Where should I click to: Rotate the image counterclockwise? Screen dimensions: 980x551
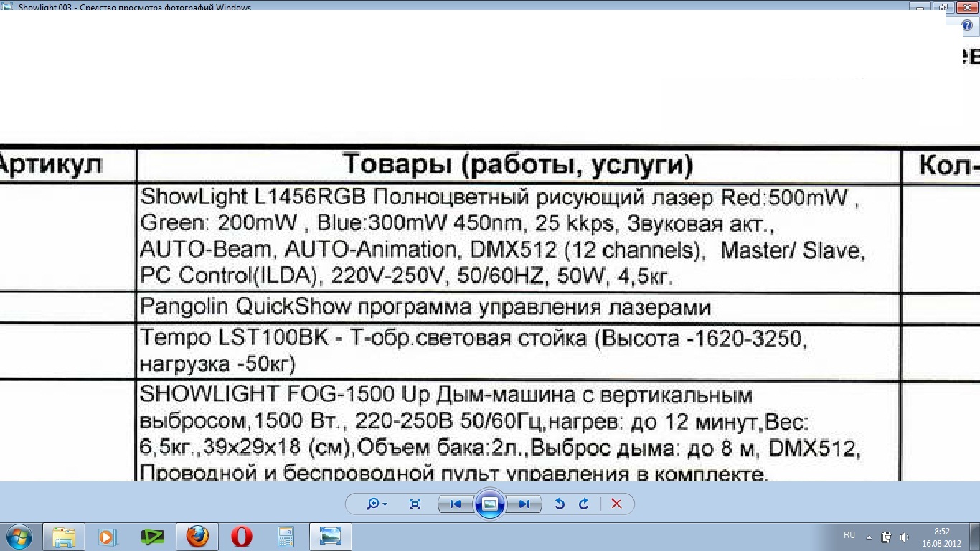[x=560, y=504]
